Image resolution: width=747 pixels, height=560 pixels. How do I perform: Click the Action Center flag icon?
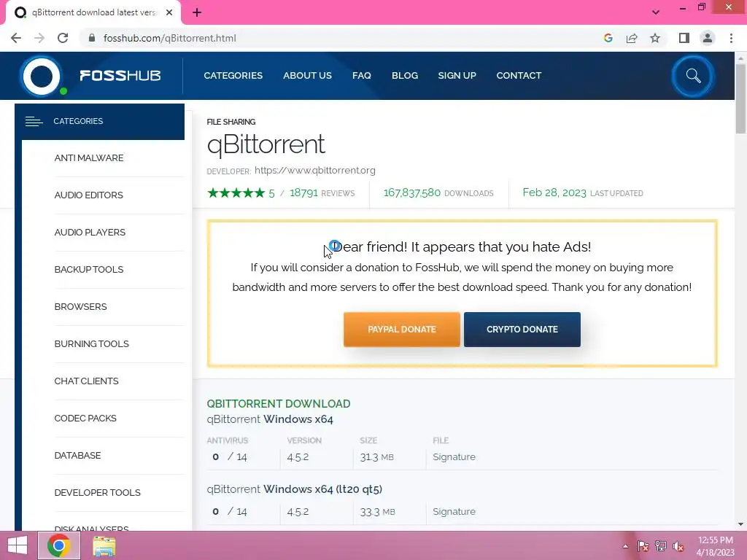click(643, 546)
